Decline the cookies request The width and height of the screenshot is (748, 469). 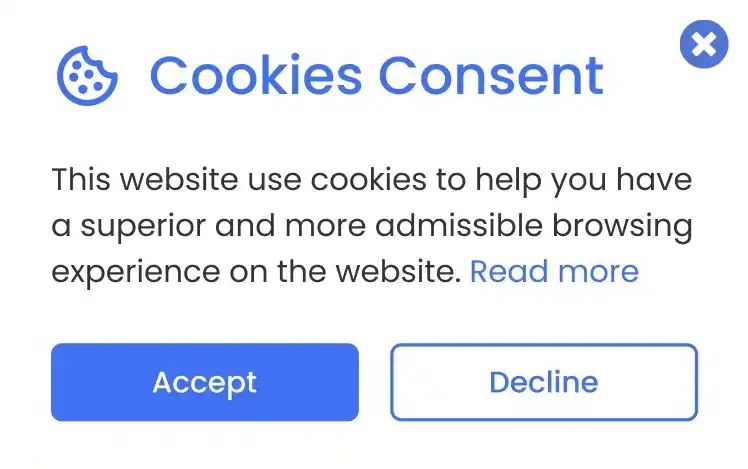(543, 382)
